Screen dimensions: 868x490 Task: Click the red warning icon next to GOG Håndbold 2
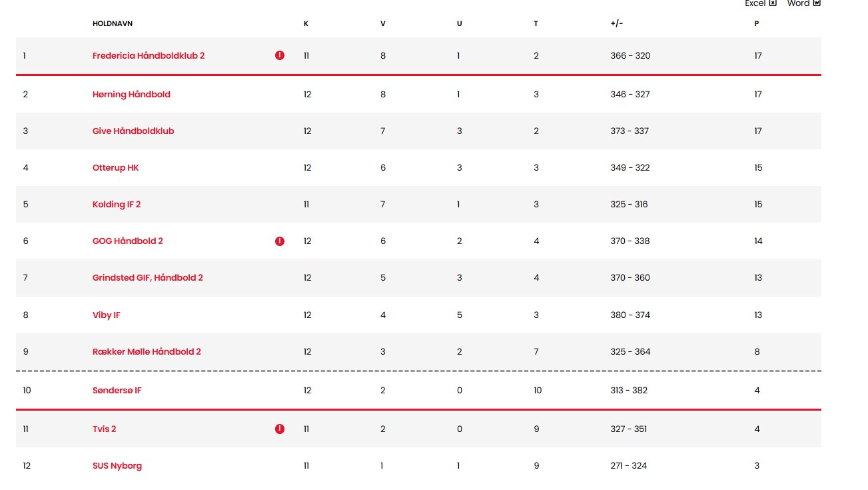(280, 241)
